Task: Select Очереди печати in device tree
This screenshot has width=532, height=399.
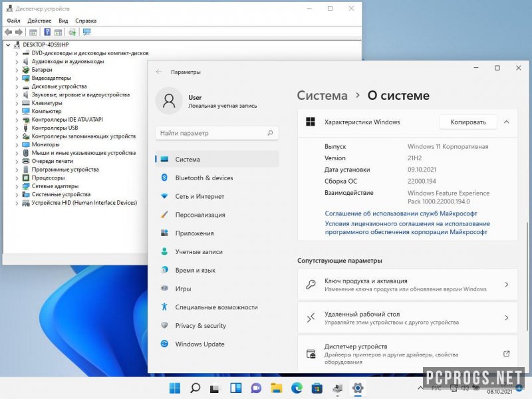Action: 53,161
